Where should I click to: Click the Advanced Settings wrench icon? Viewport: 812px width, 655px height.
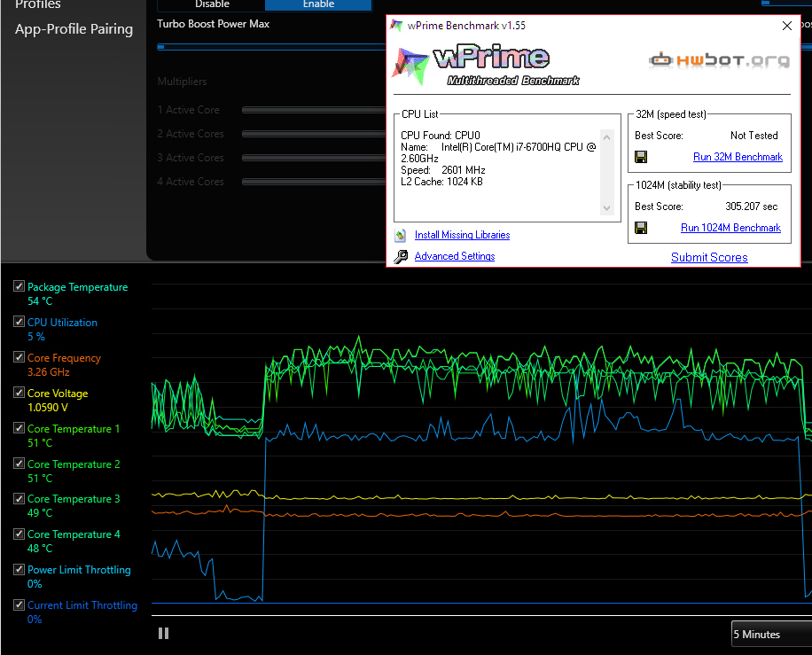pos(401,257)
